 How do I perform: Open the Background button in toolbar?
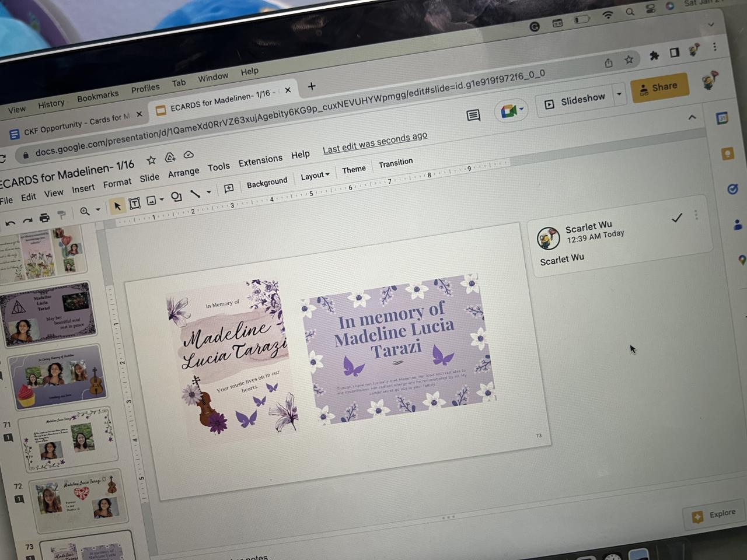267,183
